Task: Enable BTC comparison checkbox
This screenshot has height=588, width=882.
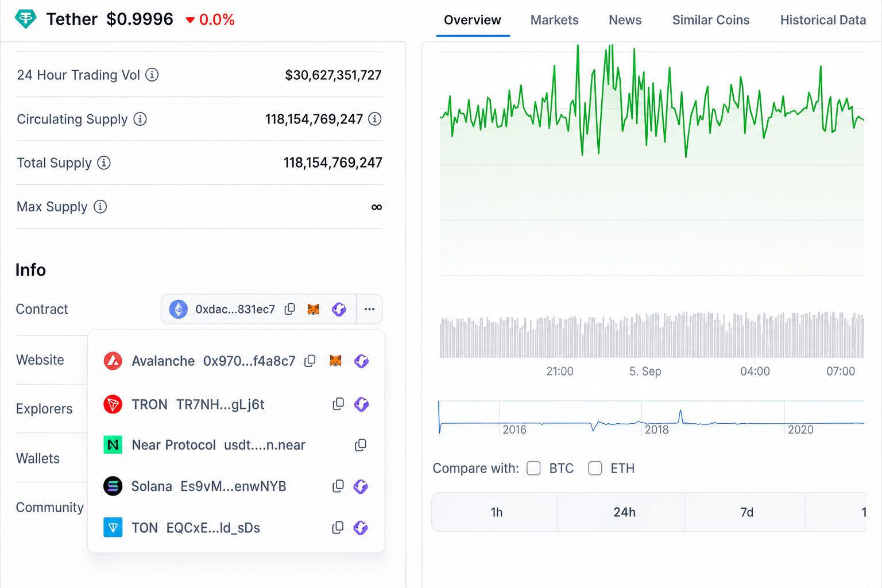Action: pyautogui.click(x=534, y=469)
